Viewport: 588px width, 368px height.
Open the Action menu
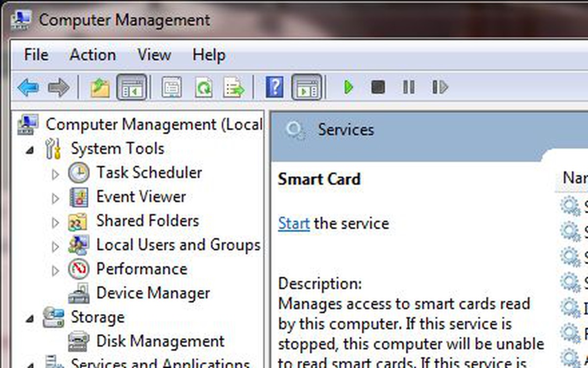tap(93, 54)
